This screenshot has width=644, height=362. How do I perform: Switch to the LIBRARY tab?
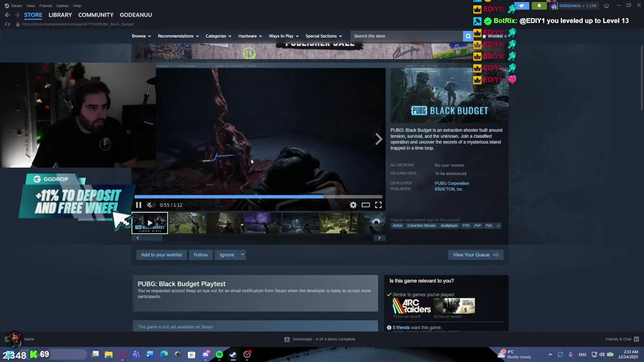(60, 15)
